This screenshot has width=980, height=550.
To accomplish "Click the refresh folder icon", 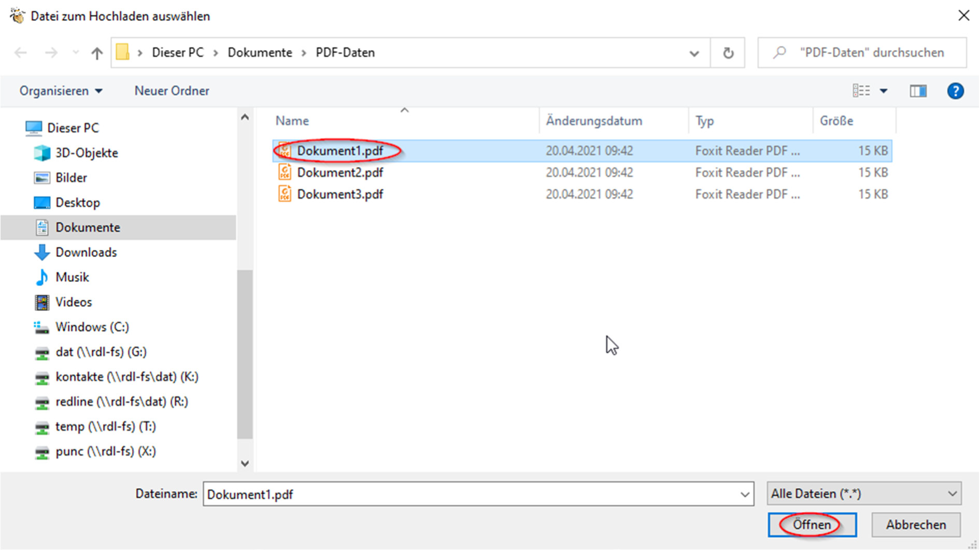I will pos(728,53).
